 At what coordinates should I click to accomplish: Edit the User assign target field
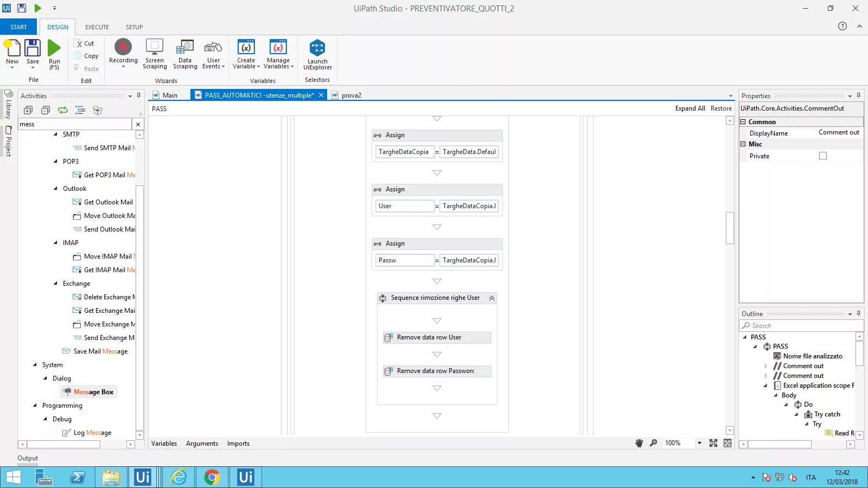pyautogui.click(x=405, y=206)
